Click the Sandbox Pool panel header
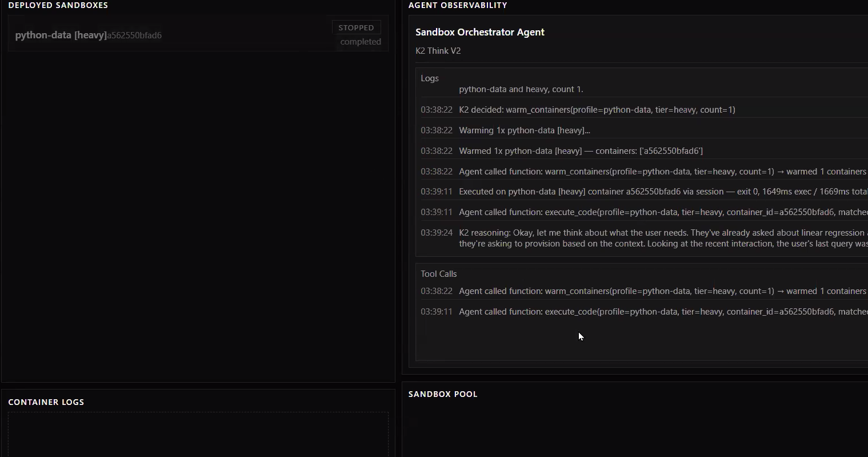The image size is (868, 457). [x=443, y=394]
